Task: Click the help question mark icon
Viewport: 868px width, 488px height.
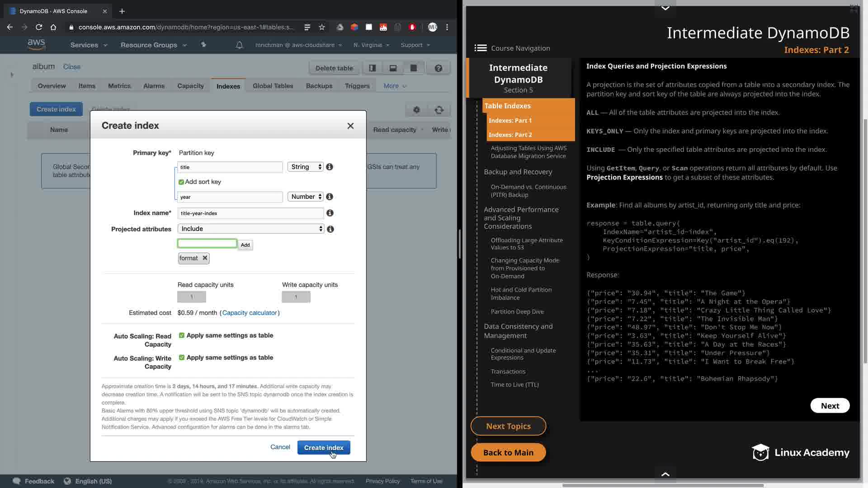Action: click(438, 68)
